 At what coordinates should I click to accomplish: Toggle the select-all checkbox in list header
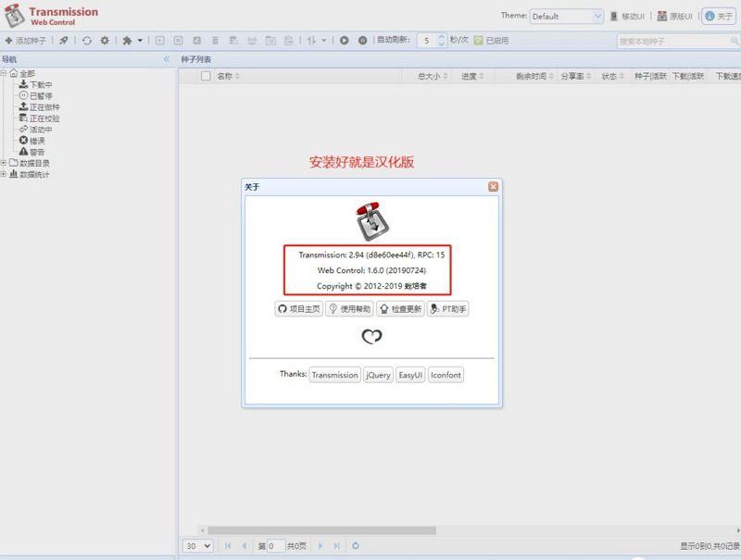tap(206, 76)
